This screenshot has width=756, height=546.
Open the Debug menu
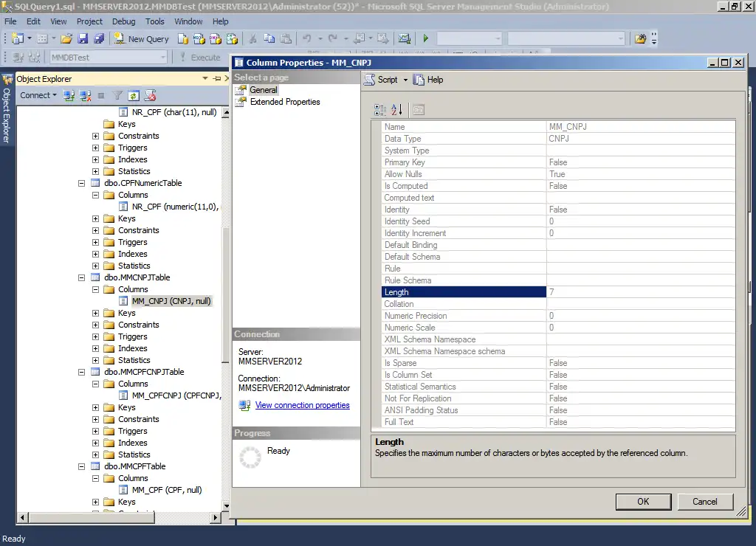tap(123, 21)
